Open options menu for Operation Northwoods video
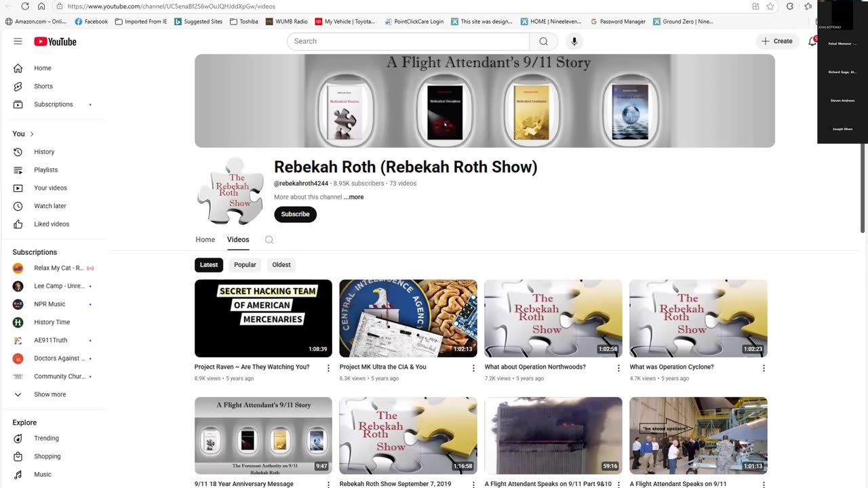This screenshot has height=488, width=868. [x=618, y=368]
